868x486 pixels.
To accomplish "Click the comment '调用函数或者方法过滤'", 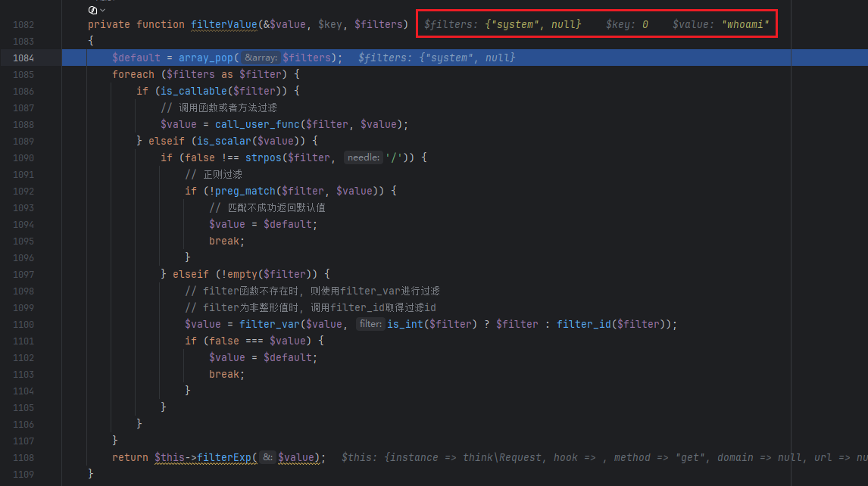I will (x=219, y=108).
